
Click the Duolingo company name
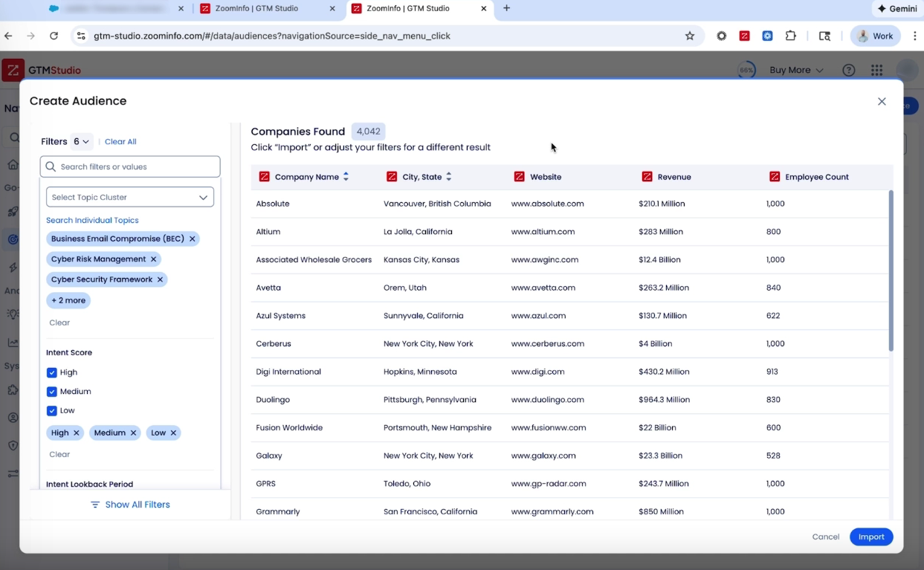click(x=273, y=400)
